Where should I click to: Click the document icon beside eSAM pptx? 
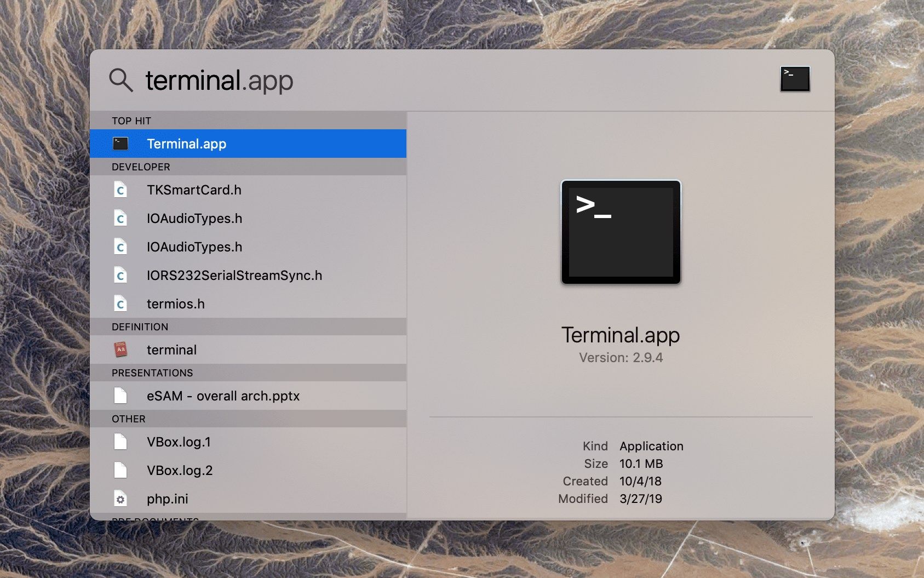point(120,396)
